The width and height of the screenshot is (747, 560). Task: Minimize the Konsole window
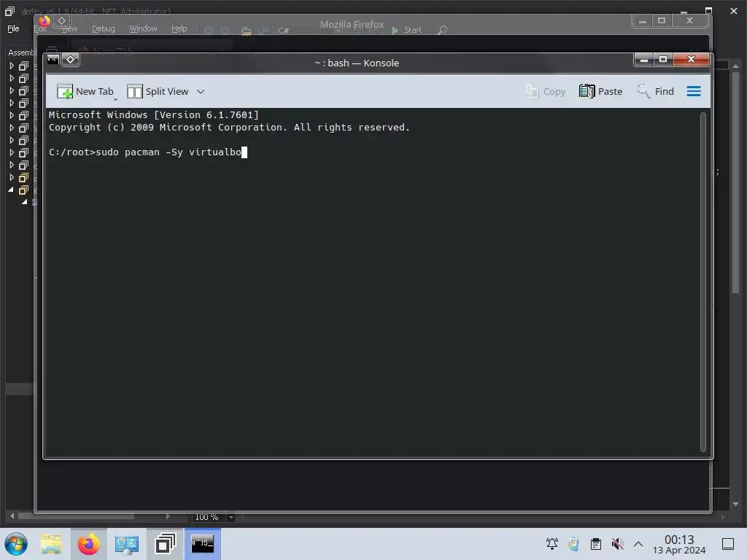(x=644, y=60)
